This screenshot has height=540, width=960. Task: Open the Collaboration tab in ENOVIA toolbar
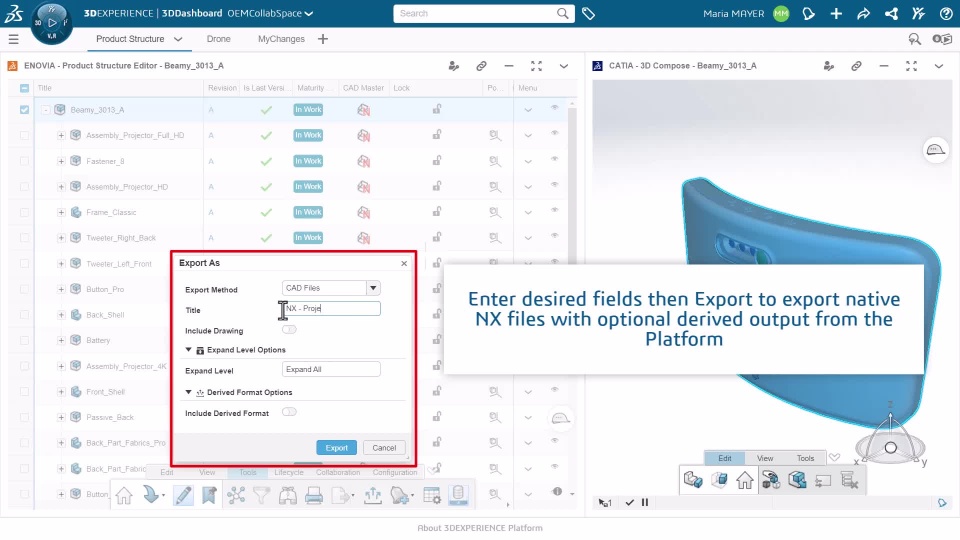click(338, 472)
